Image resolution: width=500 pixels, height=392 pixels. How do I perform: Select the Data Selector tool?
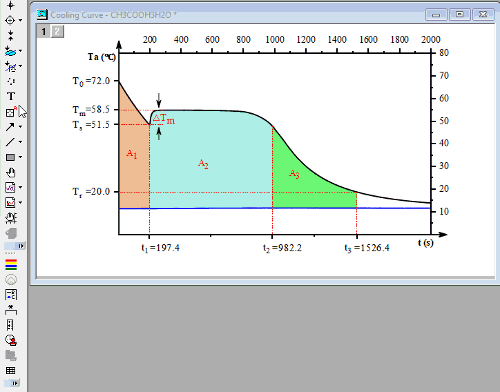tap(10, 35)
